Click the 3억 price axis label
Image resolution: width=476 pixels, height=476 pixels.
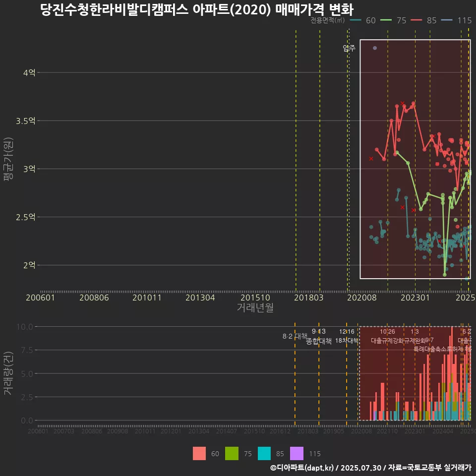[x=29, y=169]
